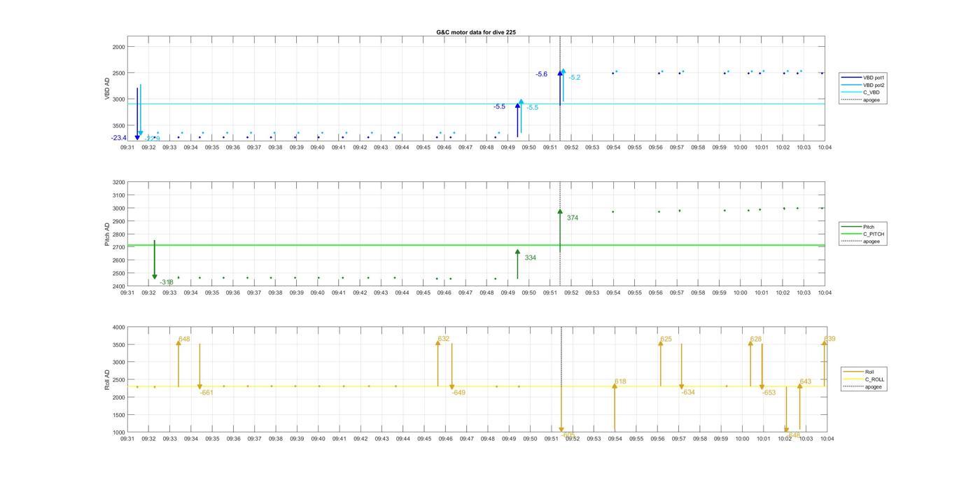
Task: Click the '-653' roll value label
Action: 769,393
